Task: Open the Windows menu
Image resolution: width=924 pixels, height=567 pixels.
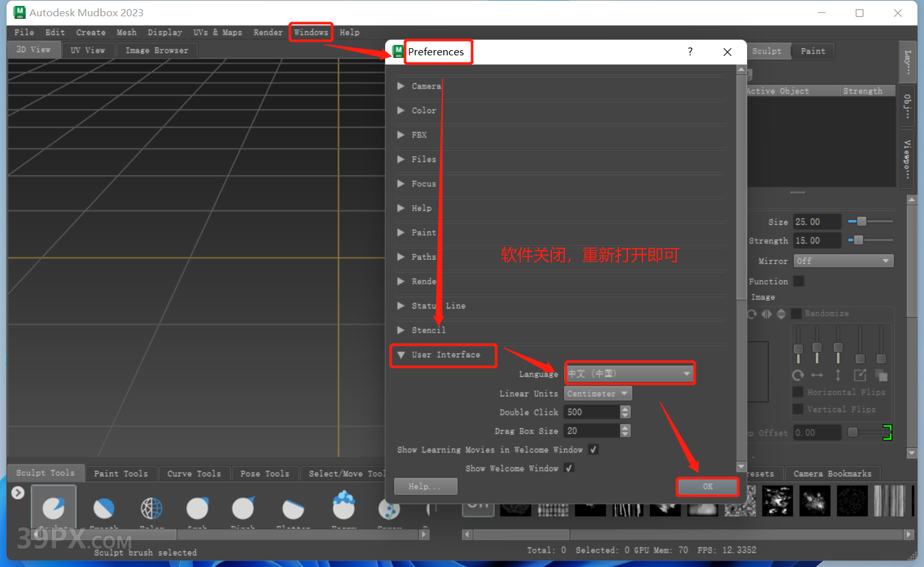Action: point(311,32)
